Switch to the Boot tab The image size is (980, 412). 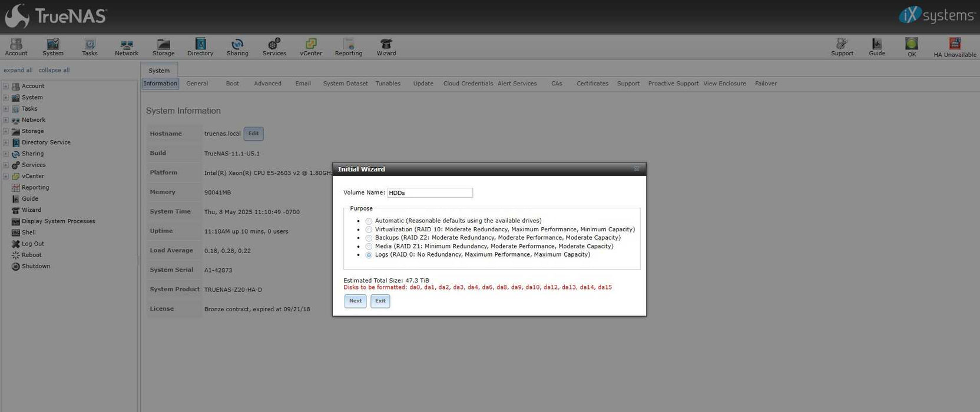click(x=233, y=84)
